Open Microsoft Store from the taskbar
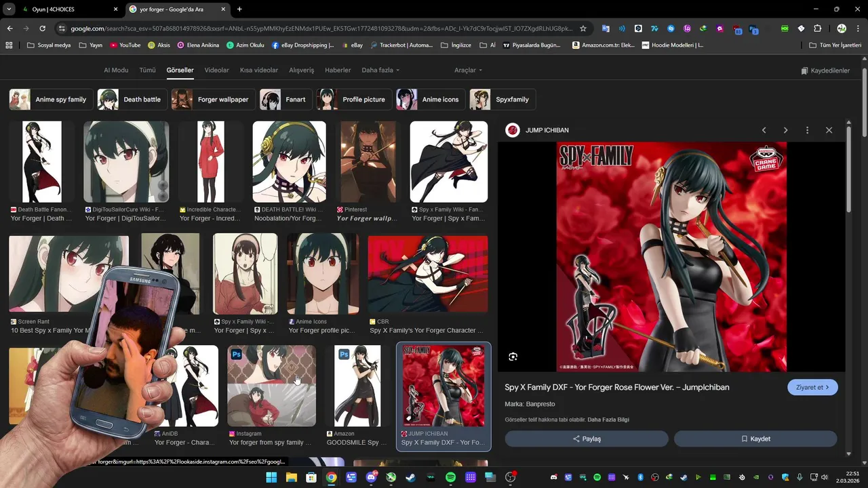Screen dimensions: 868x488 click(311, 477)
